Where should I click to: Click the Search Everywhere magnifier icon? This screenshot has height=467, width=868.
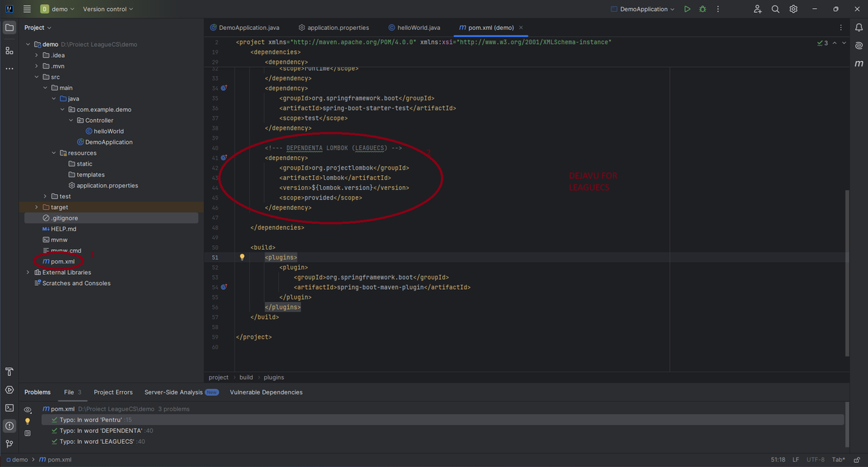point(776,9)
